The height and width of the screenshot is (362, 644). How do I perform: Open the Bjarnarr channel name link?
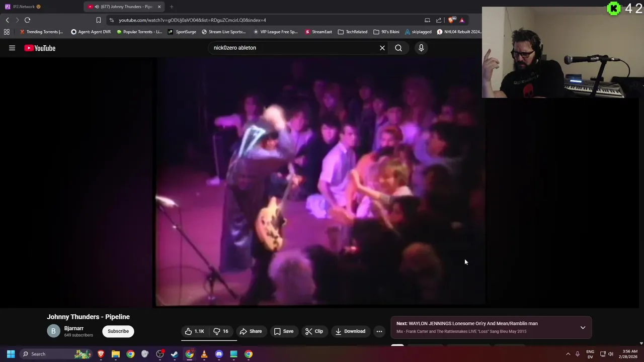click(74, 328)
